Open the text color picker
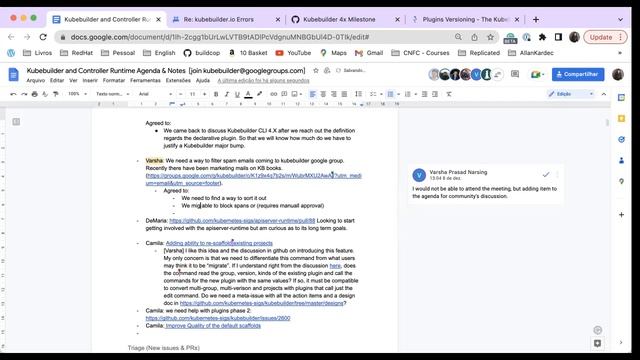Viewport: 640px width, 360px height. point(248,94)
